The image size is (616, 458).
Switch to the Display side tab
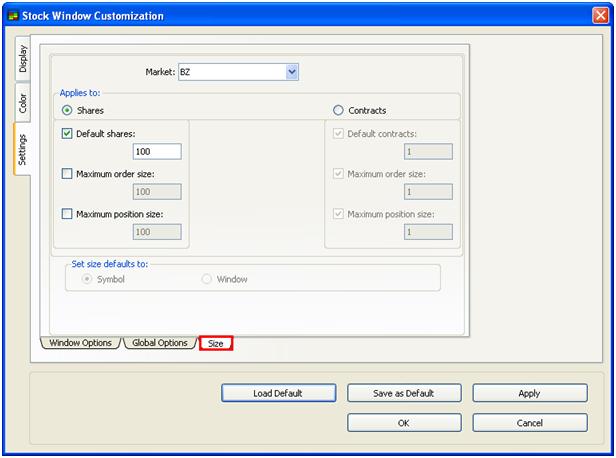coord(24,61)
